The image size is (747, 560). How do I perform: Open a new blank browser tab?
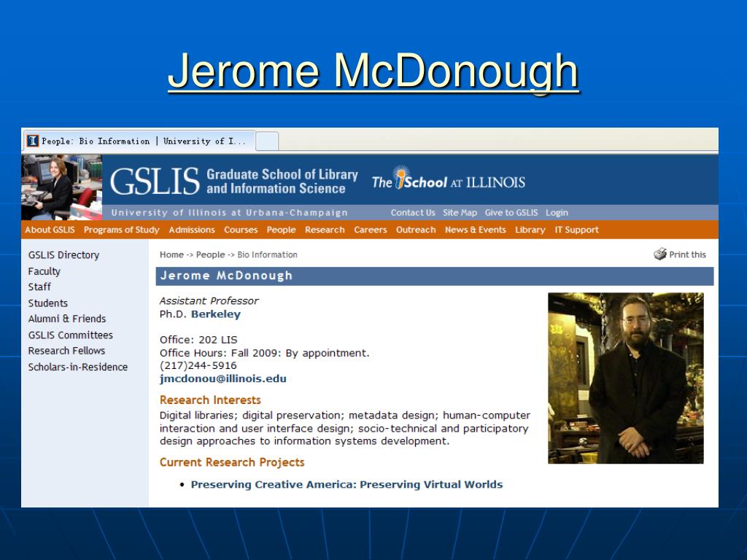[x=267, y=141]
